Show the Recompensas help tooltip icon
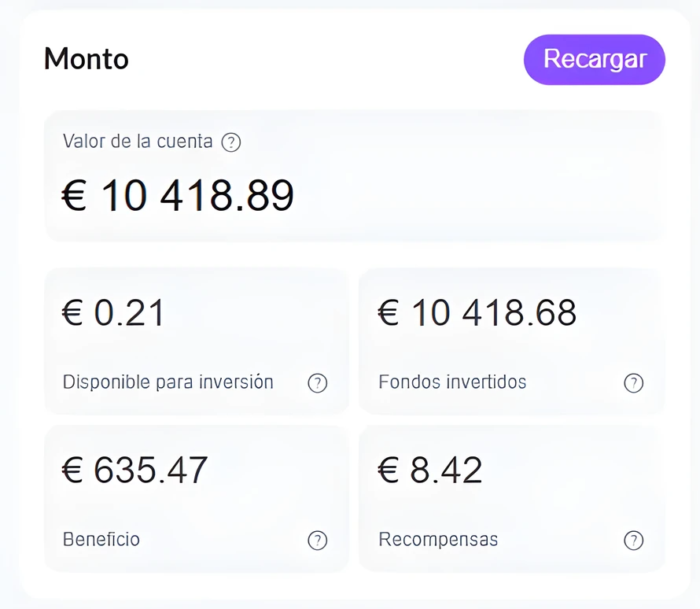This screenshot has width=700, height=609. [633, 541]
